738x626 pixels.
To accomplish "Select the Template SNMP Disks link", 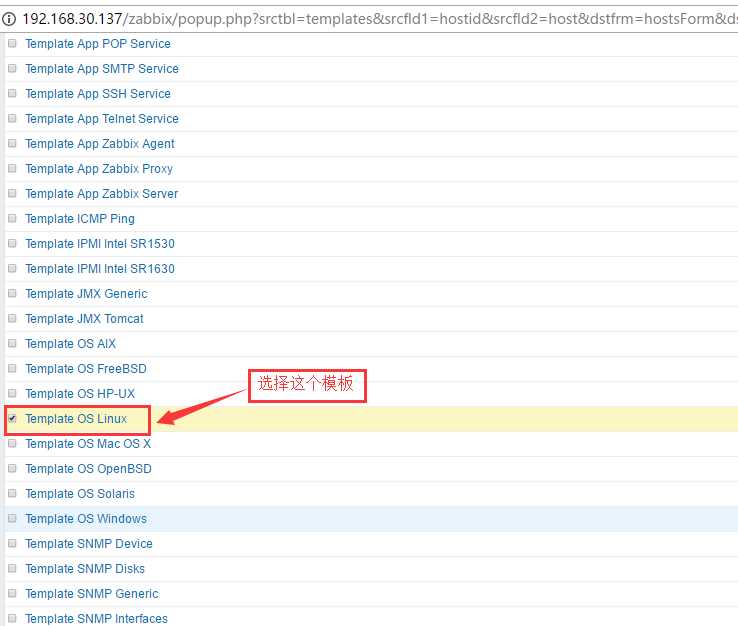I will point(85,569).
